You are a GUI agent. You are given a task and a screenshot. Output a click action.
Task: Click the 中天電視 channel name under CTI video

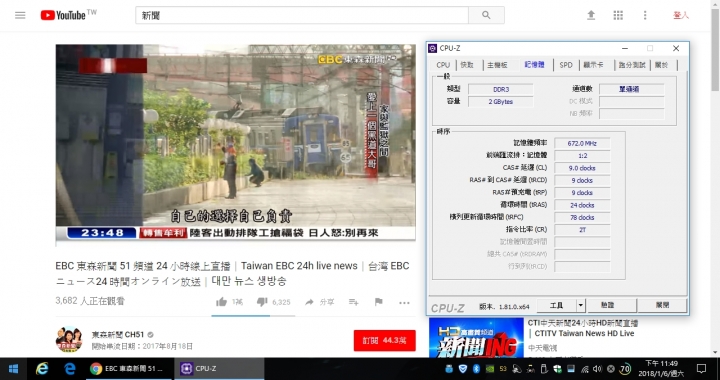coord(542,348)
